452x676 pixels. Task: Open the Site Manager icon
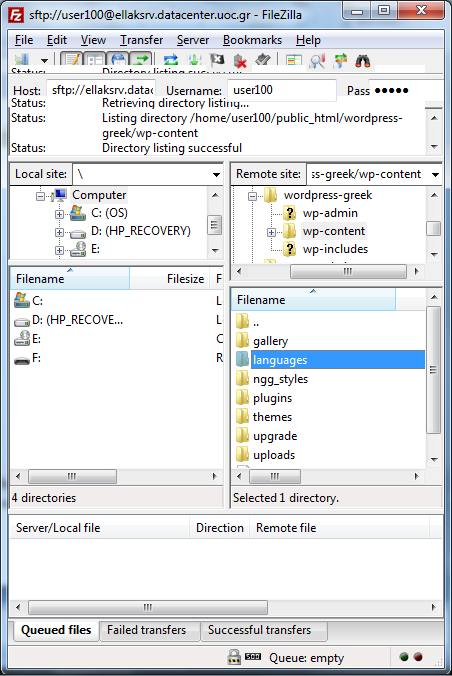click(x=22, y=60)
